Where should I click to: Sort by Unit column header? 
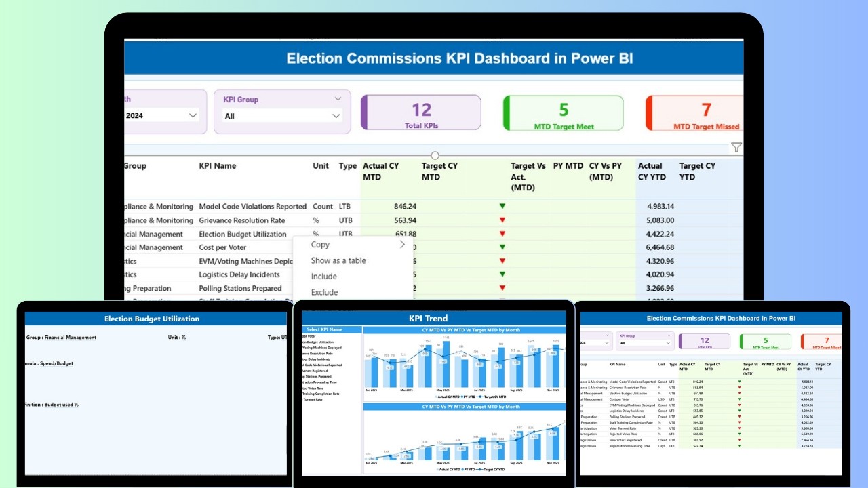click(x=321, y=166)
